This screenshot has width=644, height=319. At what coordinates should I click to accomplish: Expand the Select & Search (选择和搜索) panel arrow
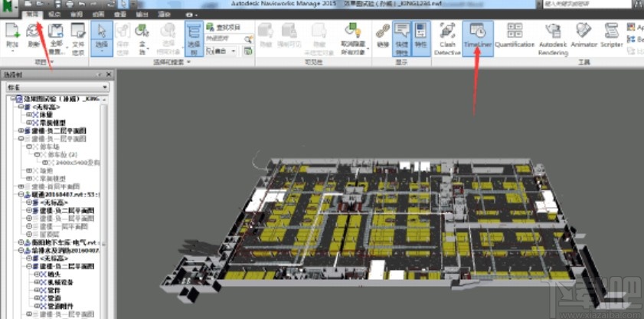[x=188, y=62]
